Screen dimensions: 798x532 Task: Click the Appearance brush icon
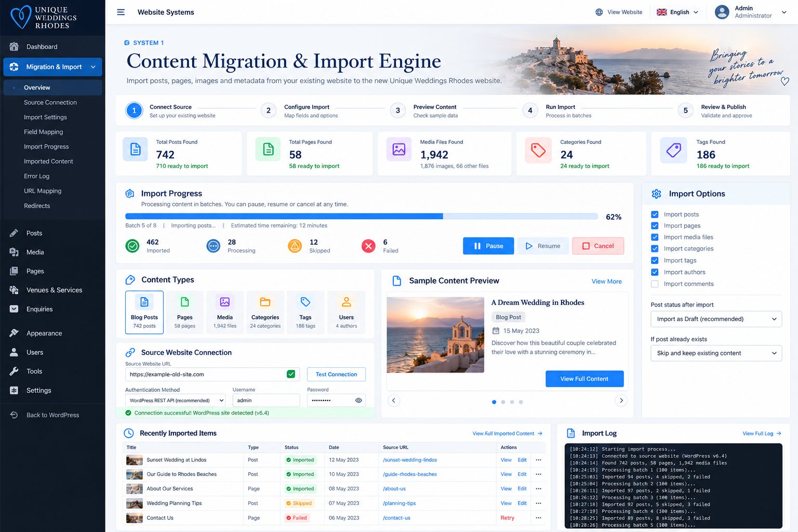coord(14,333)
